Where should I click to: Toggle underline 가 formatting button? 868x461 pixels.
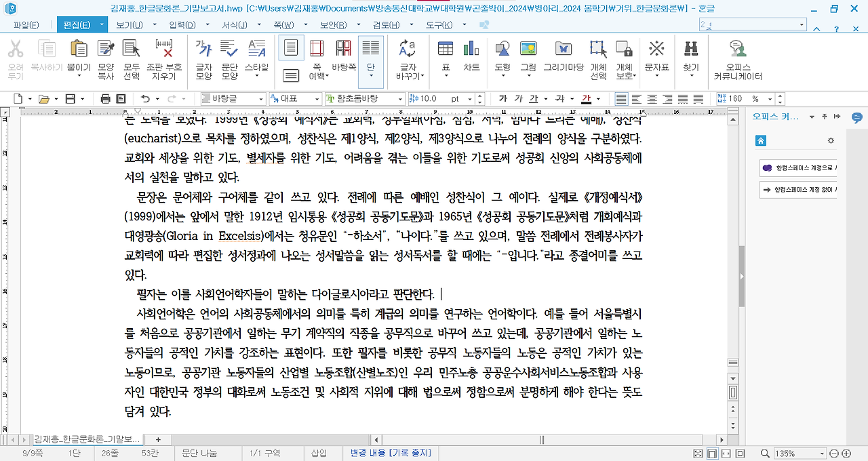click(x=533, y=99)
